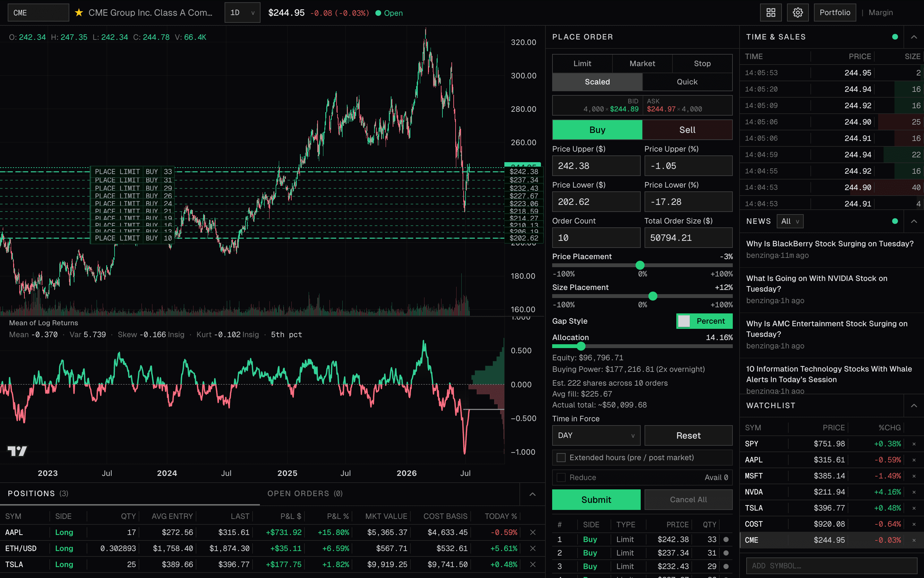924x578 pixels.
Task: Submit the scaled order
Action: point(596,500)
